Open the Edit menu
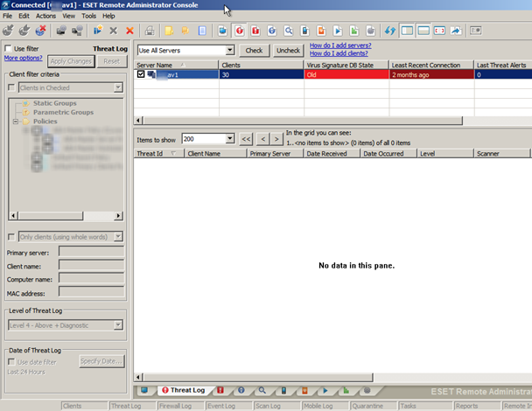532x411 pixels. 24,16
